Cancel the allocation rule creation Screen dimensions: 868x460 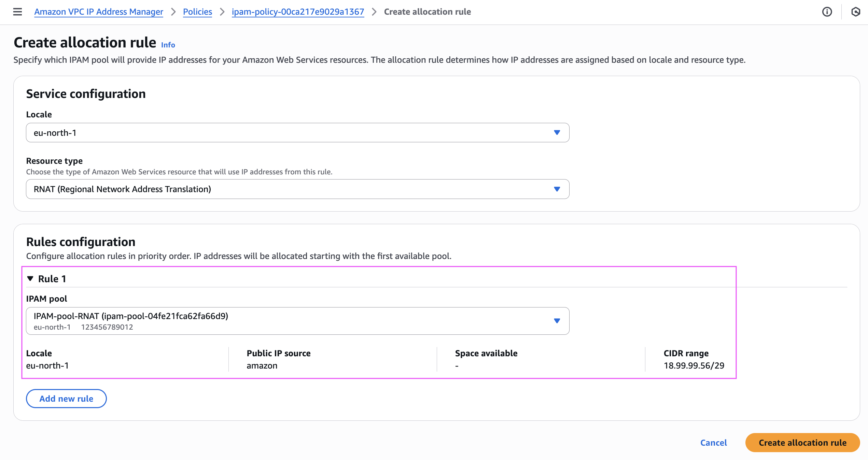tap(713, 443)
